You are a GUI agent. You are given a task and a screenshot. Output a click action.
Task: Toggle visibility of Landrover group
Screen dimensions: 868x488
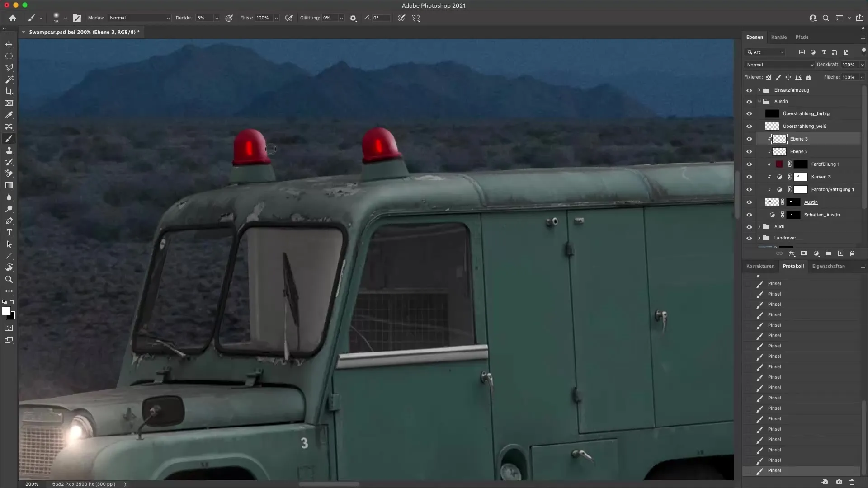[x=749, y=238]
